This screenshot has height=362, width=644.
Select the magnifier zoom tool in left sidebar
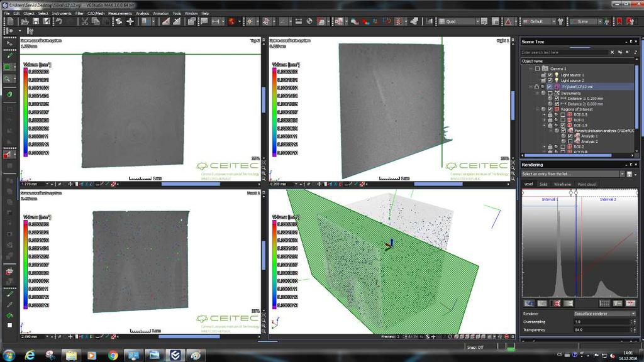8,79
